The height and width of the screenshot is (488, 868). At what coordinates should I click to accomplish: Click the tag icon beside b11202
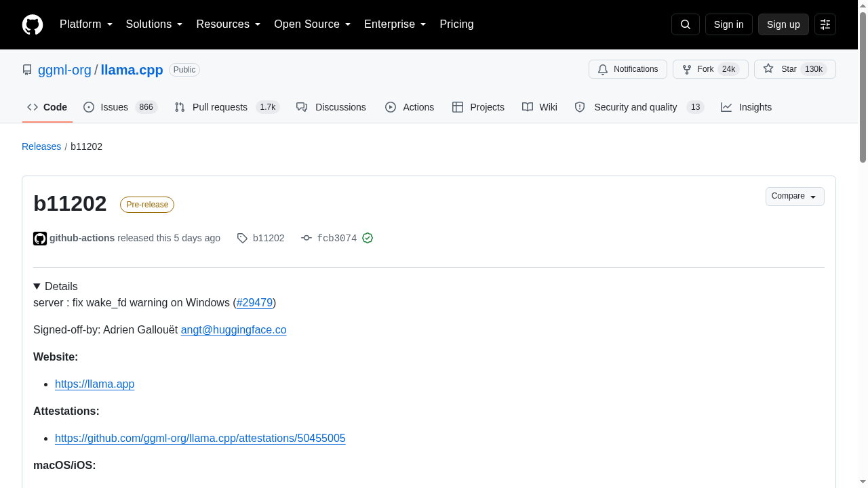point(242,239)
